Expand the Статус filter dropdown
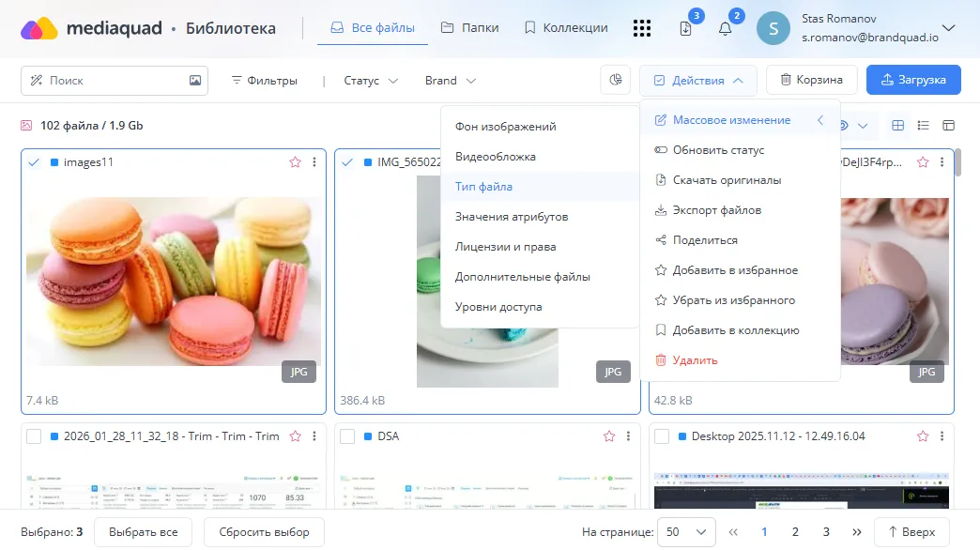Screen dimensions: 980x550 tap(371, 81)
